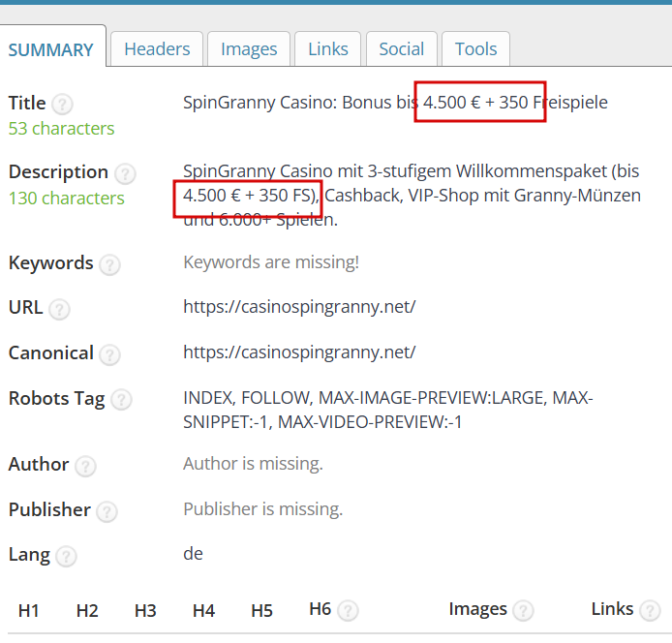
Task: Click the help icon next to Publisher
Action: 107,511
